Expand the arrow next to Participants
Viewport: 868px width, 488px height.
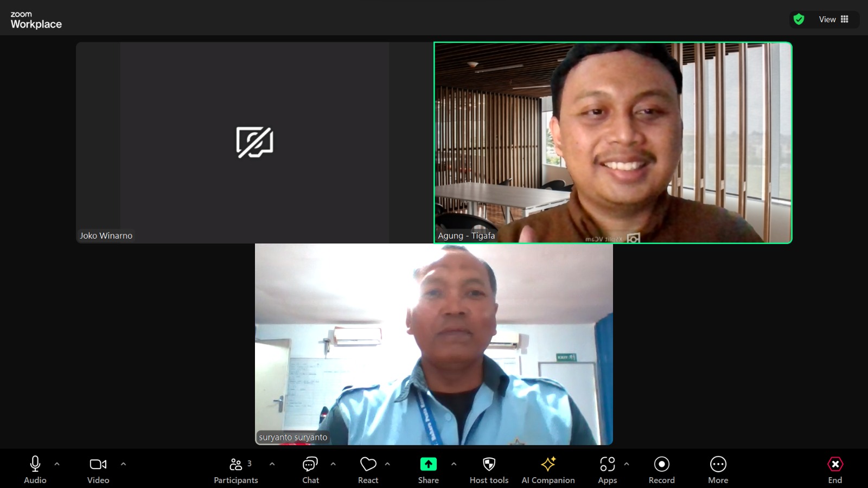point(272,464)
